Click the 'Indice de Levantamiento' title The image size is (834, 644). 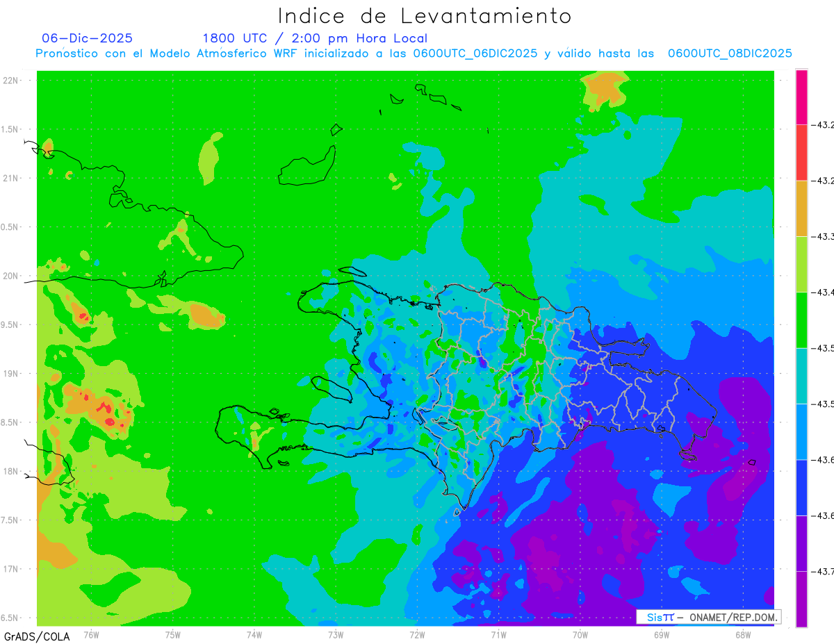click(x=425, y=16)
